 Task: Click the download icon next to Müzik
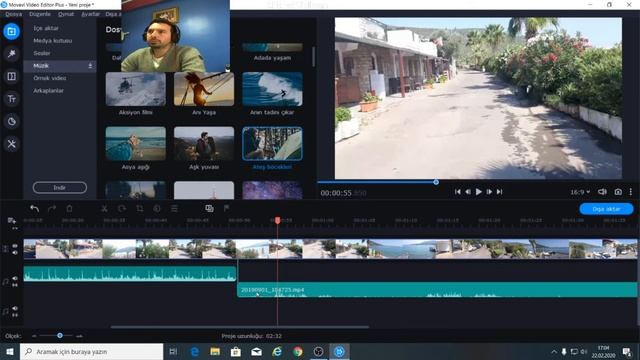point(90,66)
